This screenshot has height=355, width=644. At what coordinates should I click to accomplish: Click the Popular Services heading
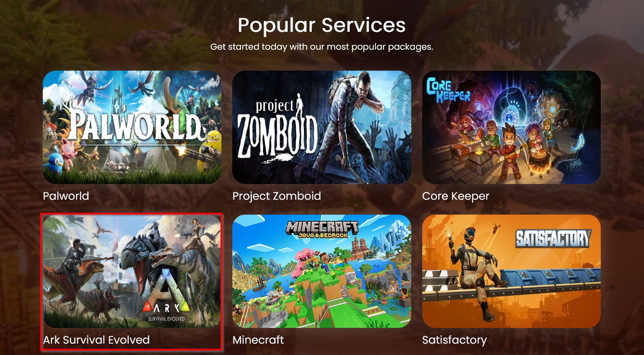[x=322, y=25]
